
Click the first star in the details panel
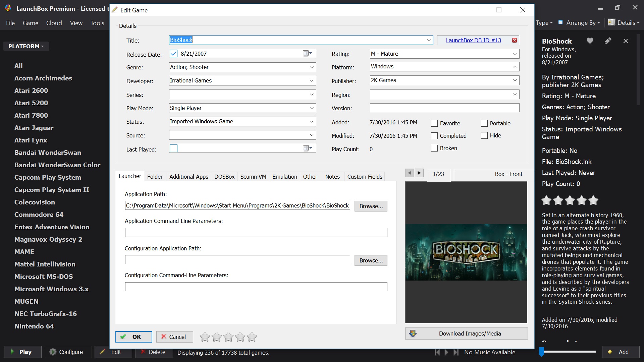pos(546,200)
